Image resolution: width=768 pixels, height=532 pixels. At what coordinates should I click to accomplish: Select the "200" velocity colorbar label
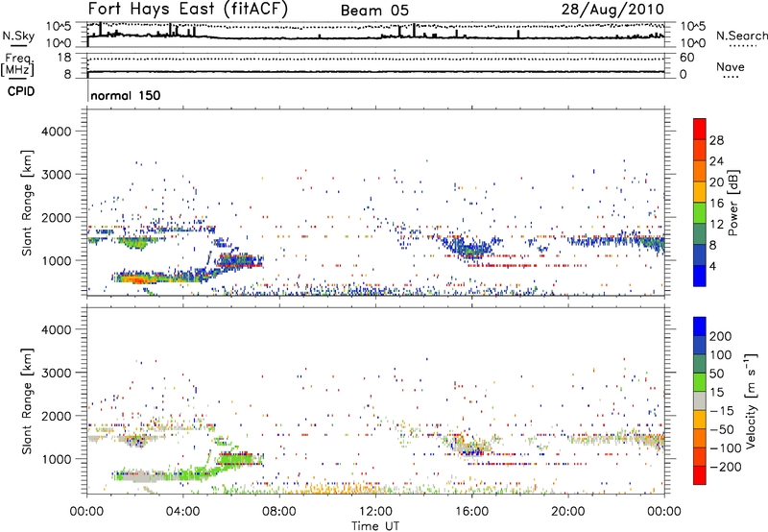tap(721, 336)
